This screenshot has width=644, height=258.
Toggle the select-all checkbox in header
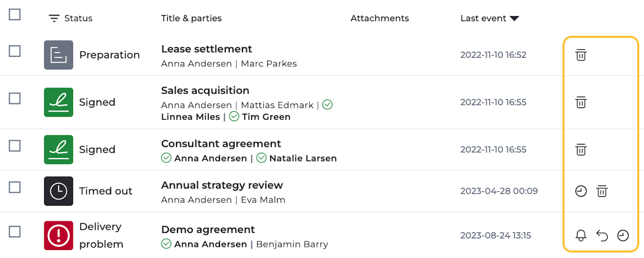[15, 15]
